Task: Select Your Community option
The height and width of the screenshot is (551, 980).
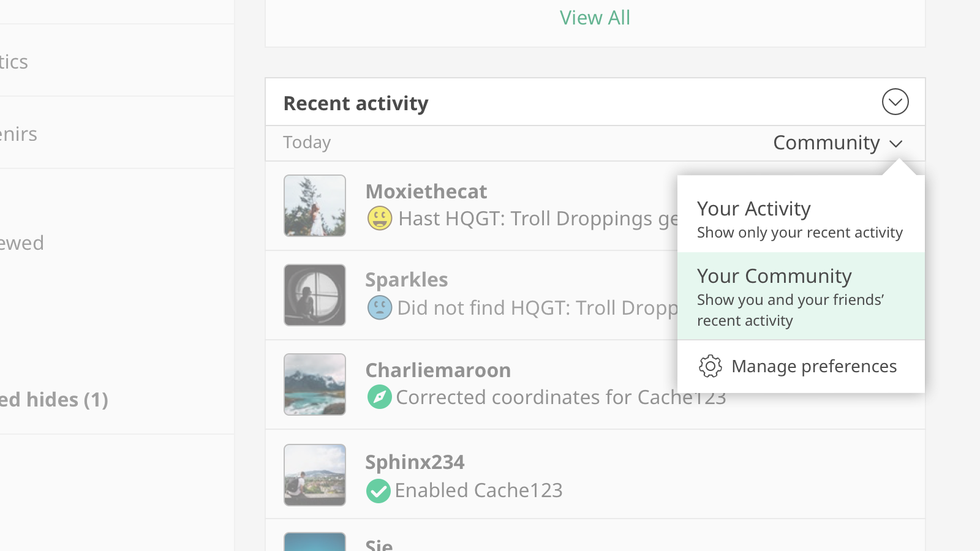Action: 800,296
